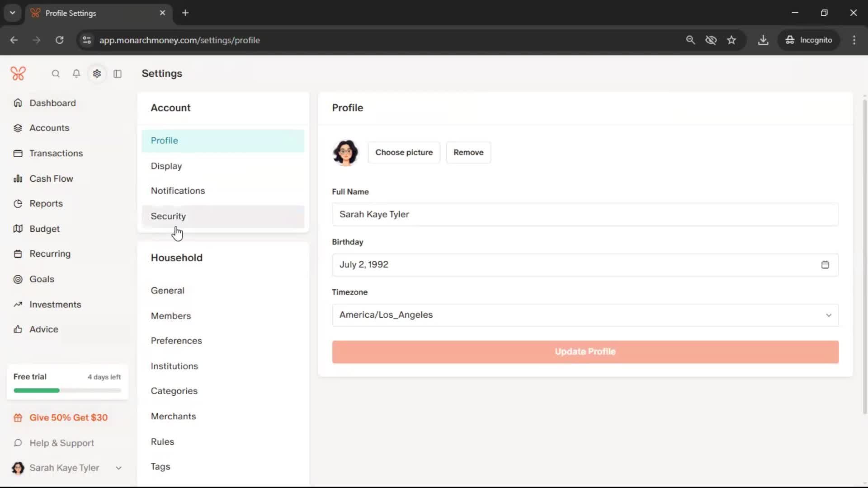Viewport: 868px width, 488px height.
Task: Toggle third-party cookie blocking eye icon
Action: coord(711,40)
